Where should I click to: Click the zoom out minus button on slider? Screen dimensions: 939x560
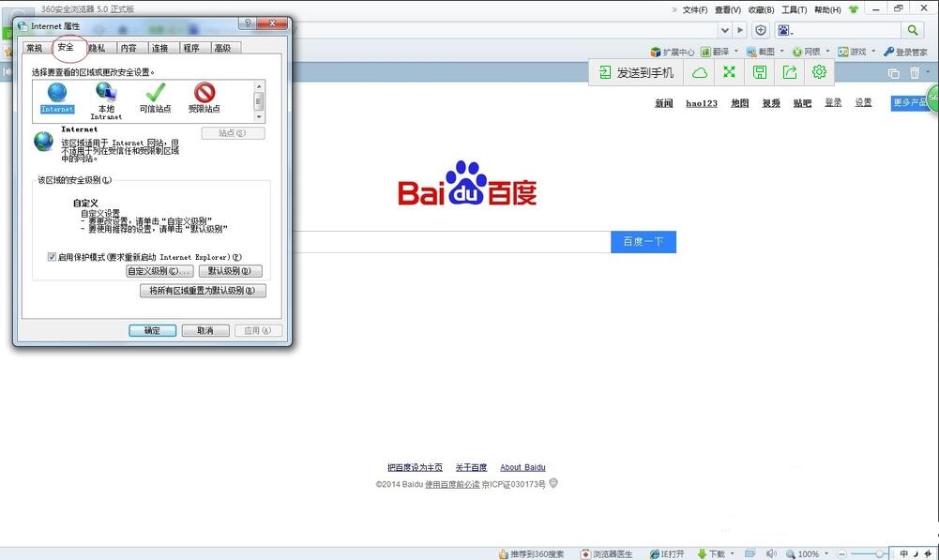click(x=842, y=554)
